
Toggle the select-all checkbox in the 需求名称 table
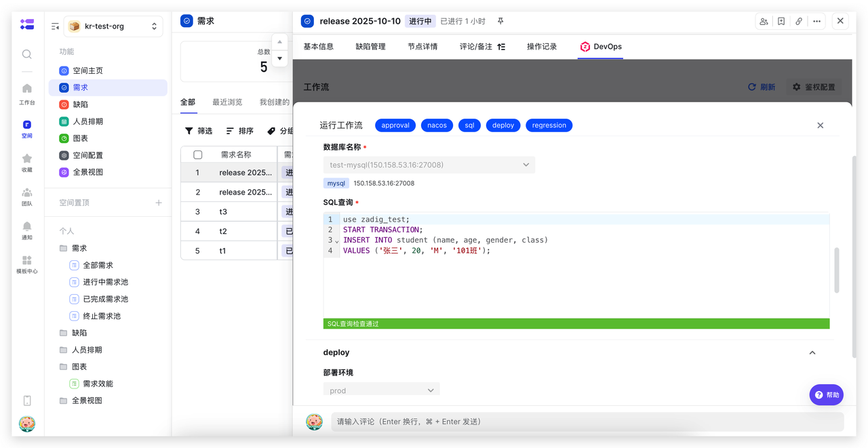pos(196,154)
